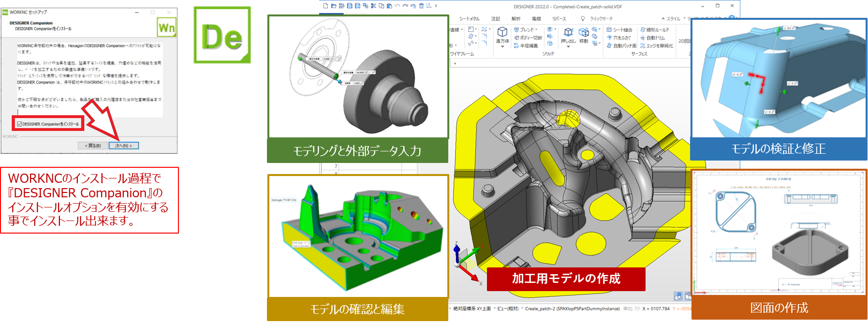Select the Cut scissors icon
Screen dimensions: 868x324
click(373, 6)
